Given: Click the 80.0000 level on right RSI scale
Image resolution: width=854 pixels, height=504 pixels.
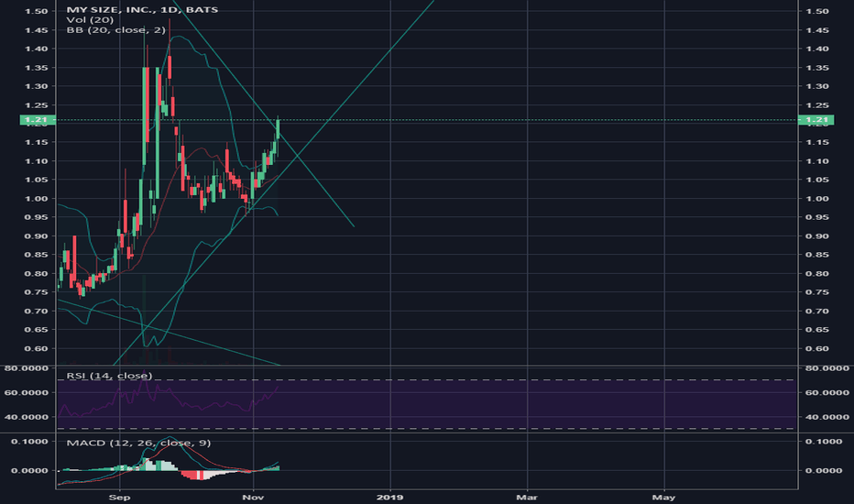Looking at the screenshot, I should (x=827, y=368).
